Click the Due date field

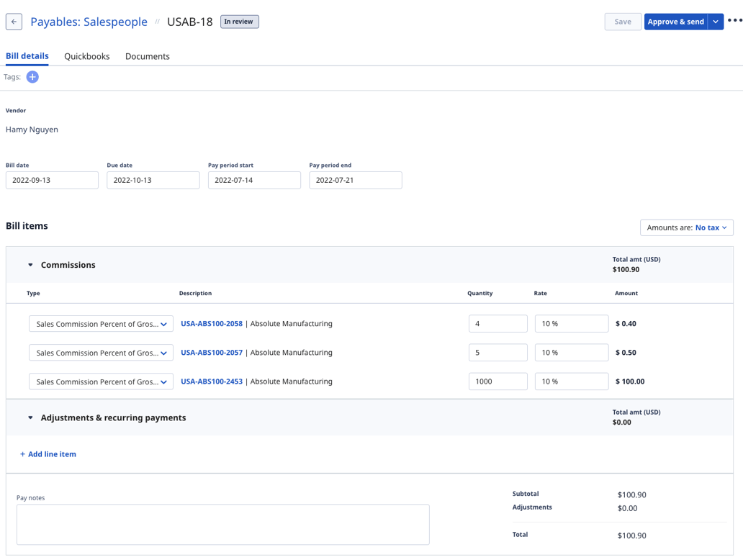[x=153, y=180]
